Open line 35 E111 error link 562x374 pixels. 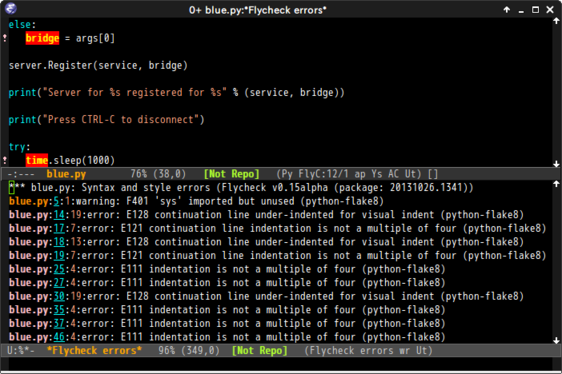pos(59,310)
